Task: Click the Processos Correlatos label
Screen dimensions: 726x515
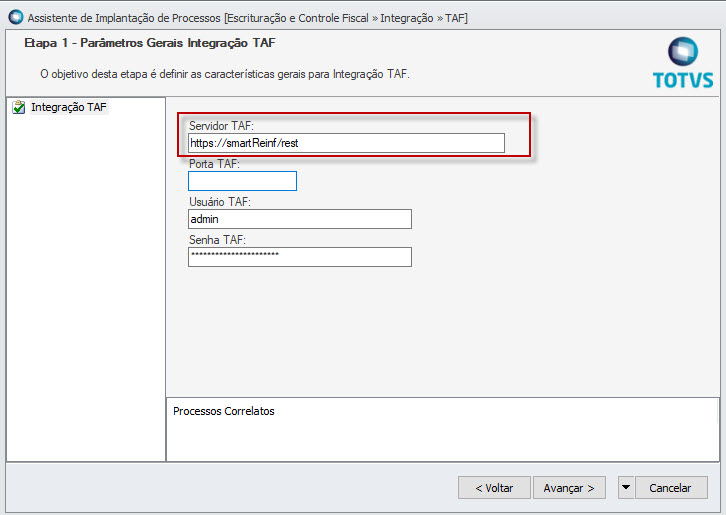Action: pos(224,411)
